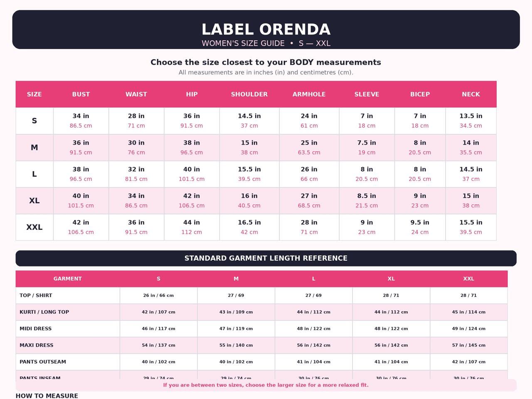
Task: Select the MAXI DRESS XXL length cell
Action: (469, 345)
